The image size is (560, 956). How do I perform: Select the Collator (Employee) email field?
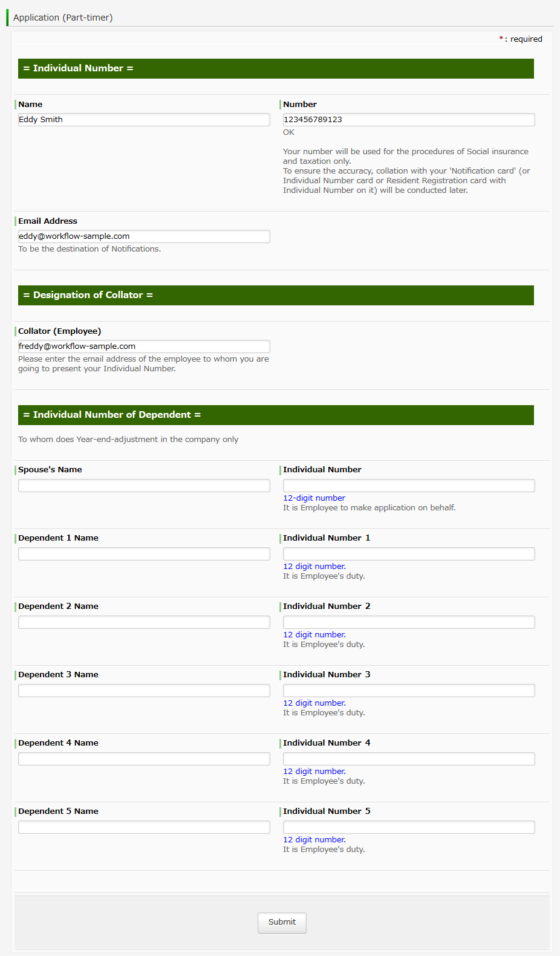coord(144,346)
